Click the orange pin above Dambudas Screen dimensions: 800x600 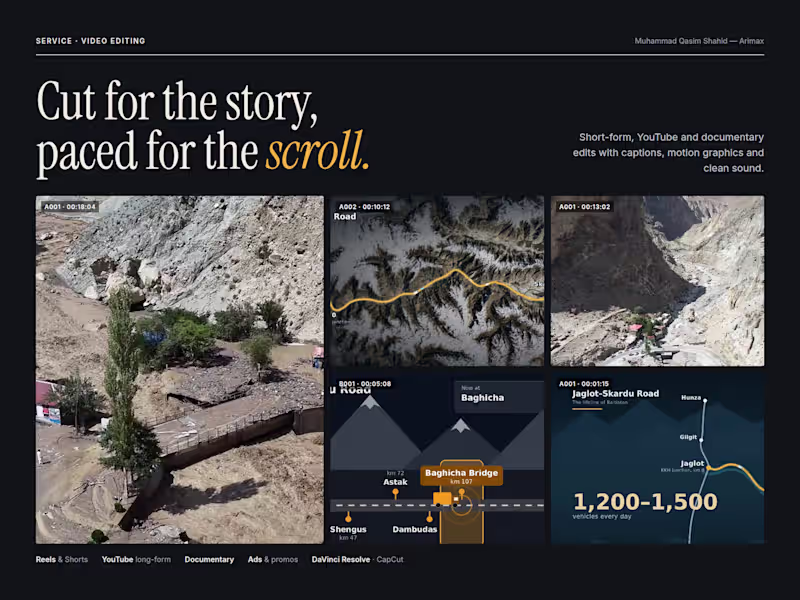tap(430, 517)
